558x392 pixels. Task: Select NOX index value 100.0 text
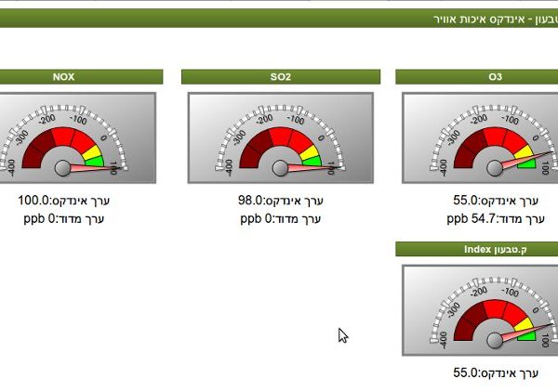pyautogui.click(x=63, y=201)
